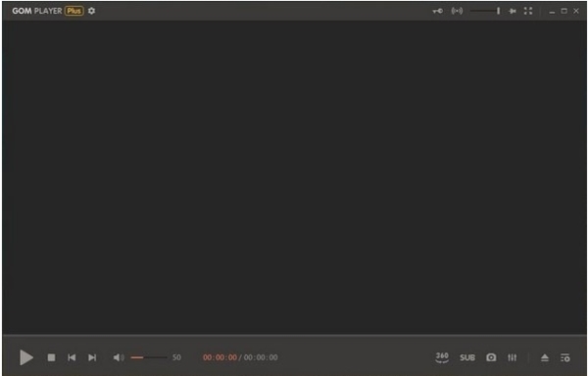Pin window on top with pin icon
588x376 pixels.
pos(512,11)
